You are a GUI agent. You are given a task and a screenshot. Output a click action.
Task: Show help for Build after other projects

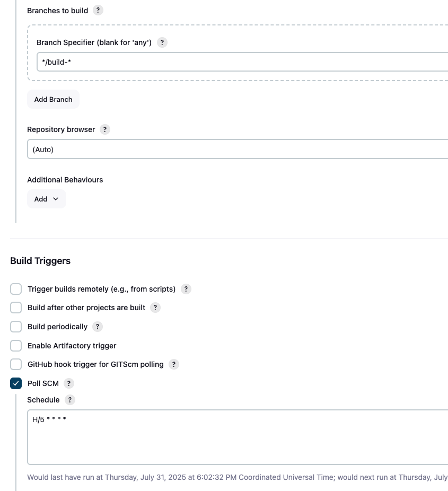click(x=155, y=308)
